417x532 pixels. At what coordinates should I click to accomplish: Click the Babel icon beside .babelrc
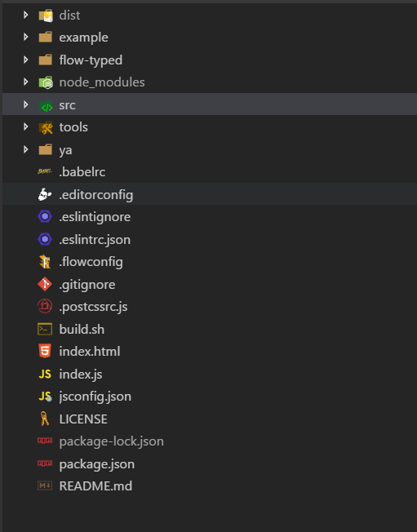pyautogui.click(x=44, y=171)
